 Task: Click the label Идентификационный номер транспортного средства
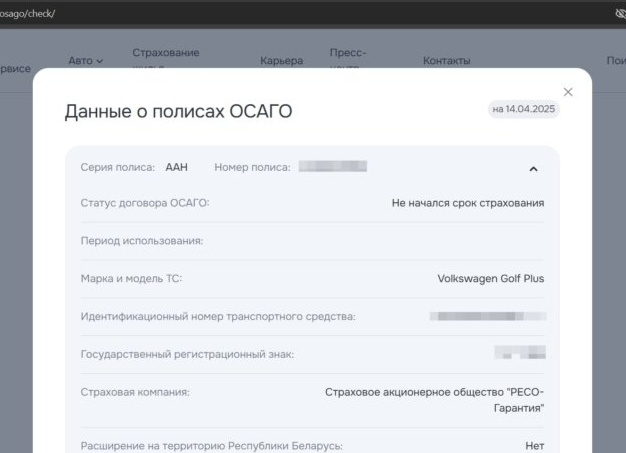coord(218,317)
